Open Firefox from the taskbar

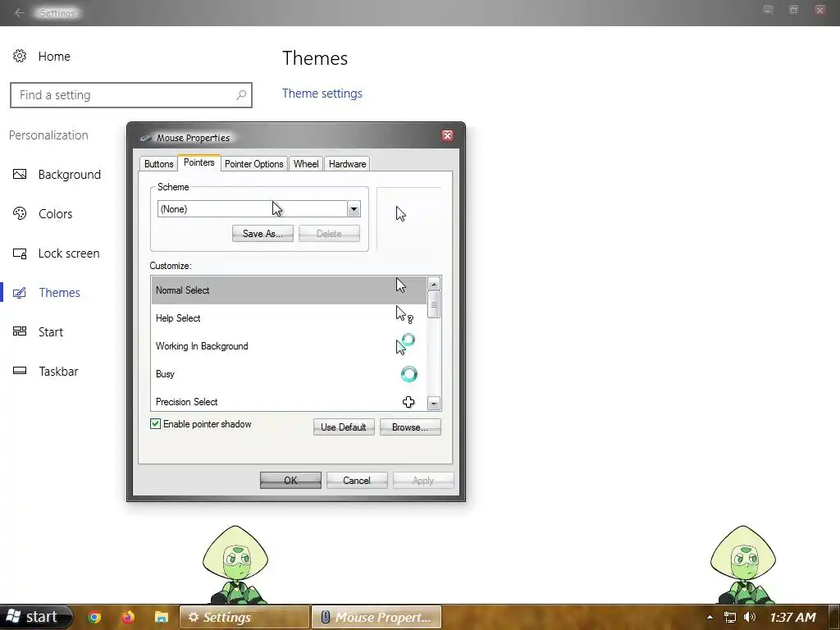click(x=127, y=617)
